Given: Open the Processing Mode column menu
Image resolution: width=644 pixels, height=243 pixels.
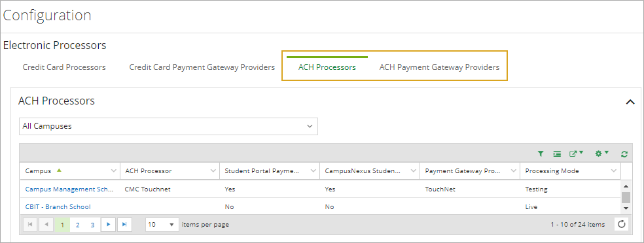Looking at the screenshot, I should (614, 171).
